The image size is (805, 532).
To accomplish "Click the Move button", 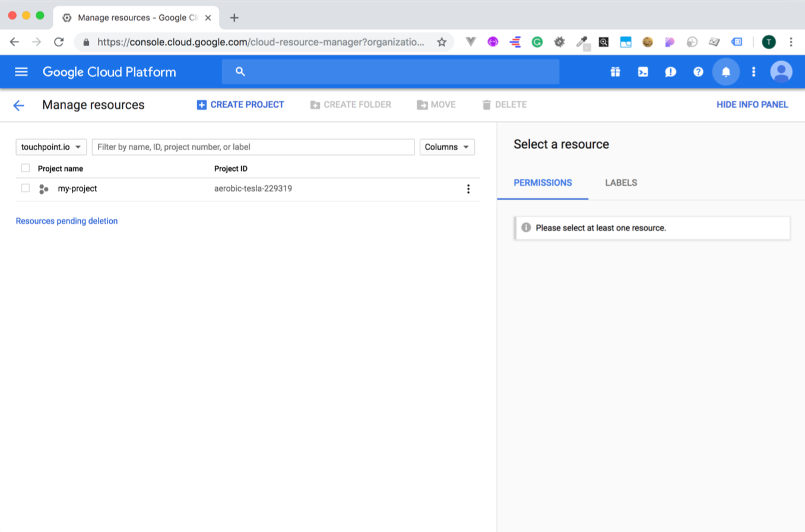I will click(436, 105).
